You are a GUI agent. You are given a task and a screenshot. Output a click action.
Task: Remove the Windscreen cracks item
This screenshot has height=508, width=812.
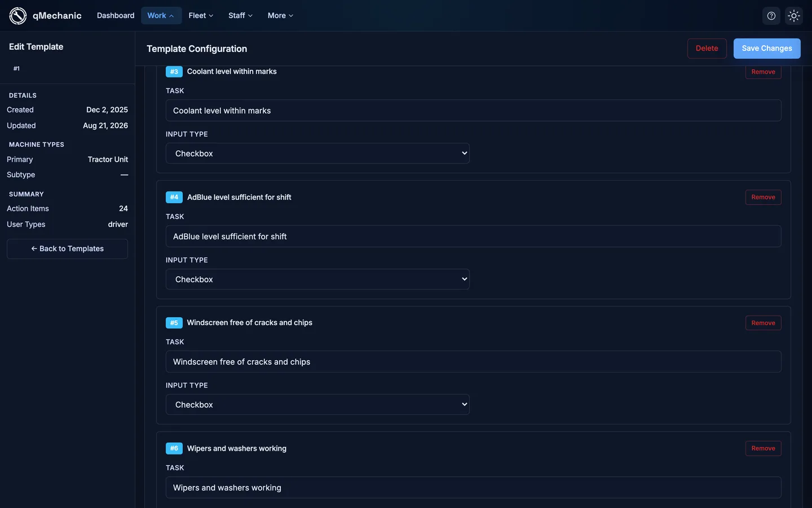click(763, 323)
